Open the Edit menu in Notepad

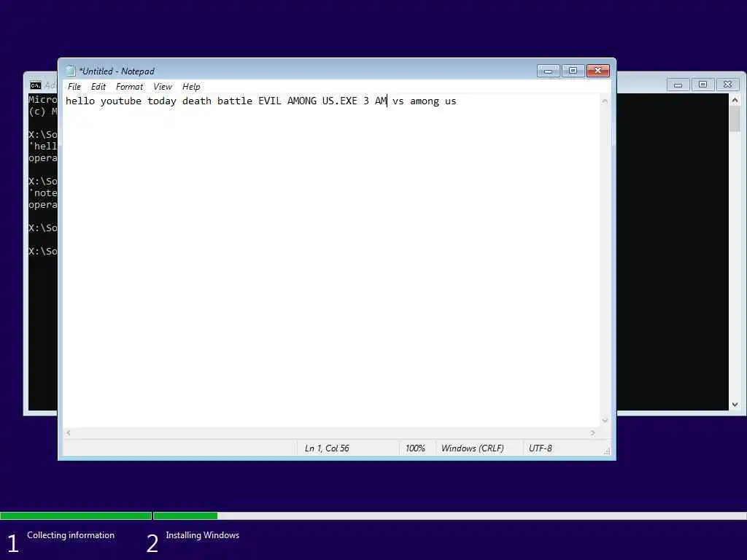[x=98, y=87]
